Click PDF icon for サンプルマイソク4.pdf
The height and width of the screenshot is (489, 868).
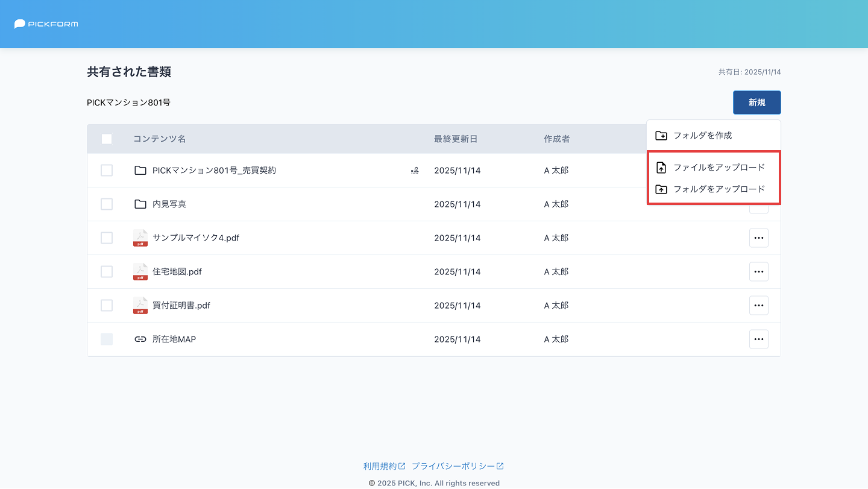[140, 238]
